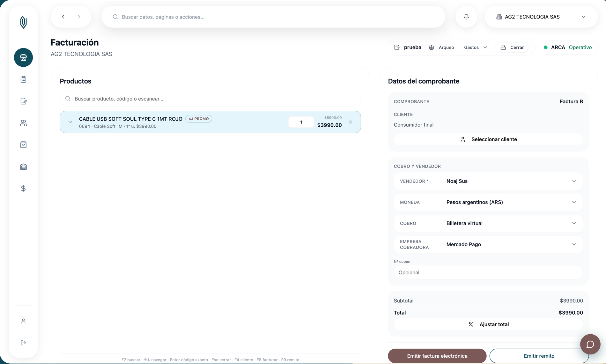Click the ARCA Operativo status indicator

568,47
